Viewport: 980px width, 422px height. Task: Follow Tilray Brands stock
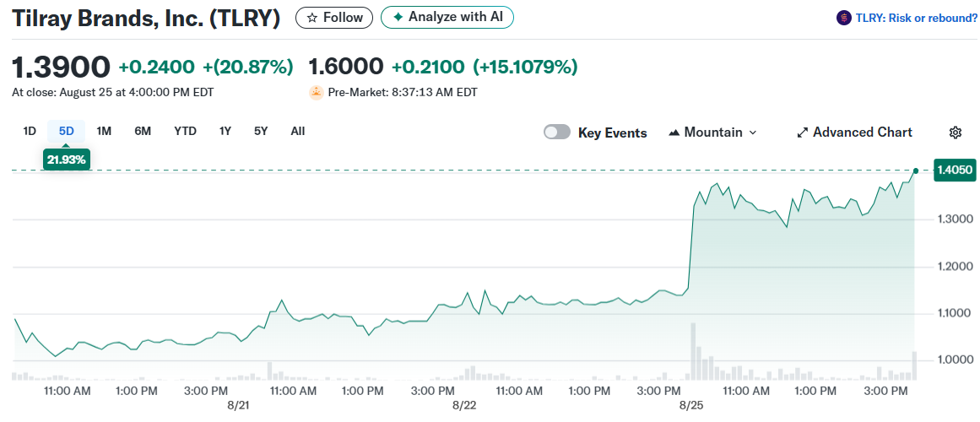click(x=334, y=18)
